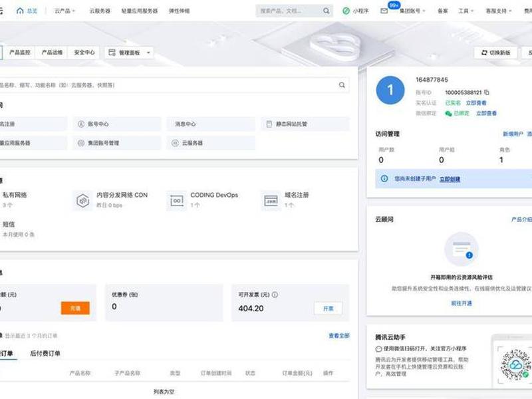Open the 管理面板 dropdown arrow
Image resolution: width=532 pixels, height=399 pixels.
point(148,53)
